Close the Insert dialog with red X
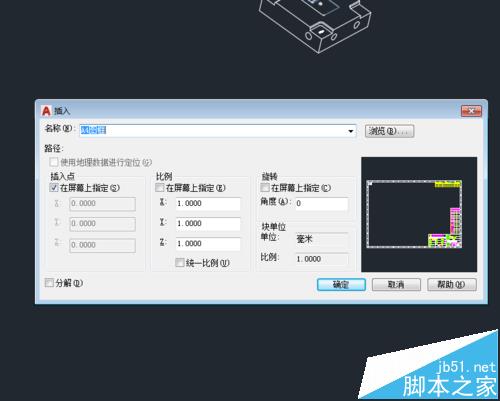Image resolution: width=500 pixels, height=401 pixels. [471, 111]
